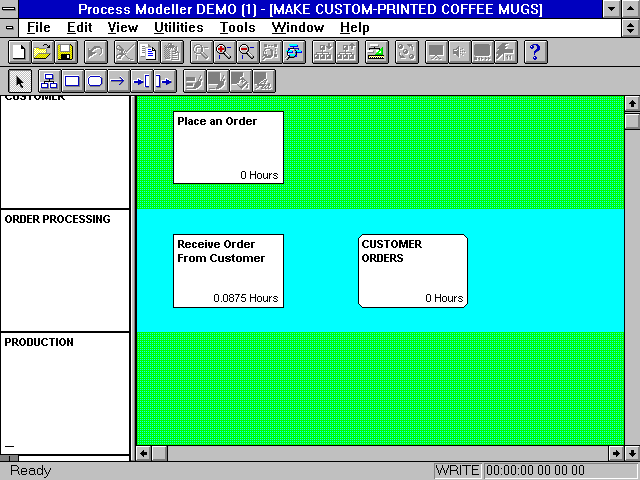The image size is (640, 480).
Task: Select the rounded rectangle shape tool
Action: point(95,81)
